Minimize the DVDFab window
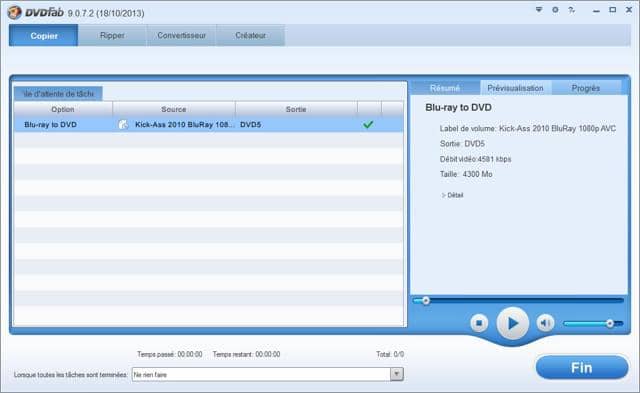 (x=596, y=11)
